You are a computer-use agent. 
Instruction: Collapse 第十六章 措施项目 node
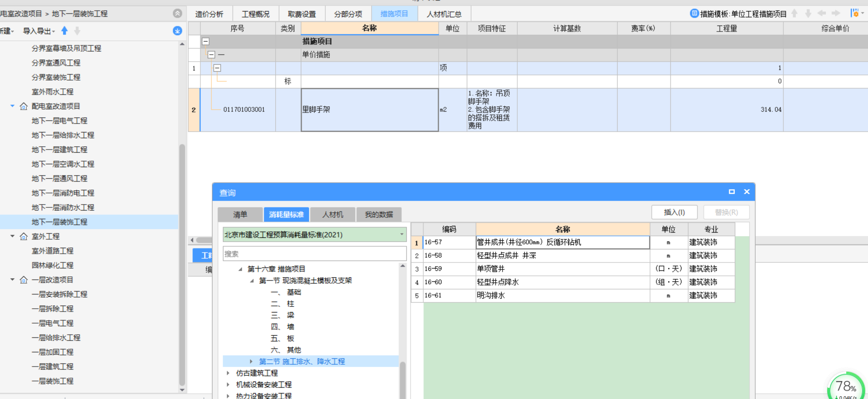240,269
